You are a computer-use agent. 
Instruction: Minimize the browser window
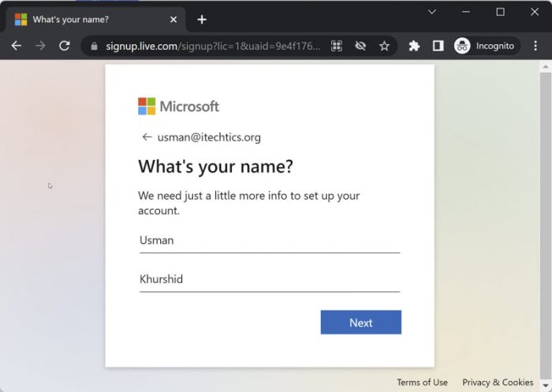pos(466,12)
